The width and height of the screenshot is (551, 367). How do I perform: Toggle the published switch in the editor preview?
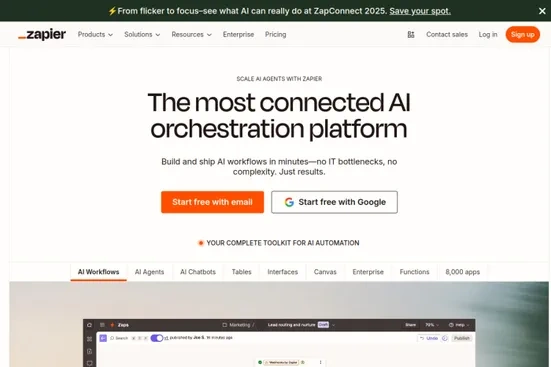click(x=157, y=338)
